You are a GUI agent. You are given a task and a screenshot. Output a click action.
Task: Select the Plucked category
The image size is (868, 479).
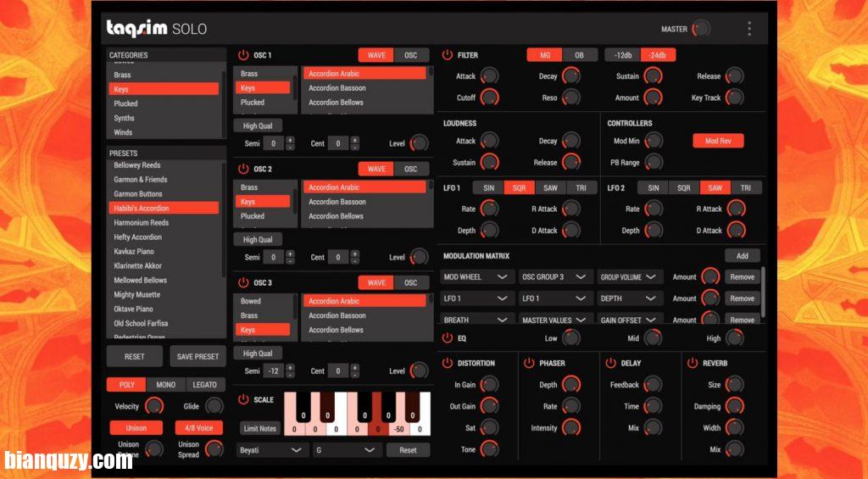click(x=164, y=103)
